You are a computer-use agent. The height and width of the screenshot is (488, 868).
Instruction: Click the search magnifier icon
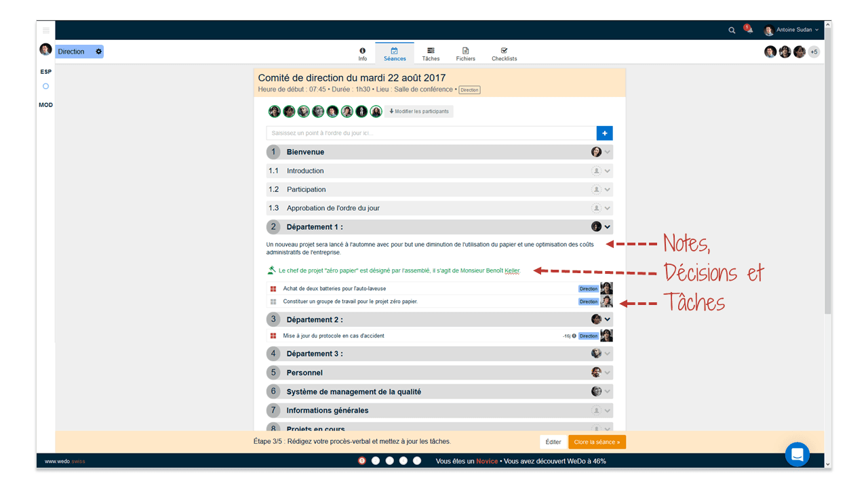(732, 30)
